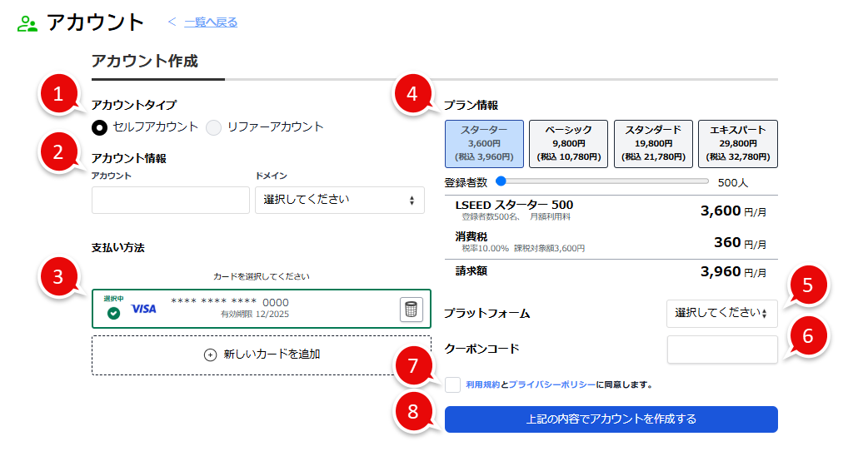Click the 一覧へ戻る link
Screen dimensions: 868x476
point(211,22)
